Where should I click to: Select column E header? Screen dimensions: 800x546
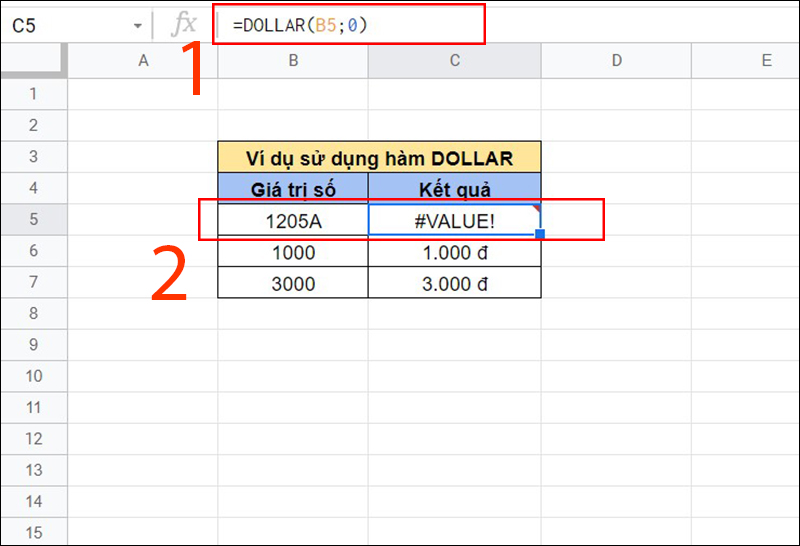pyautogui.click(x=746, y=61)
